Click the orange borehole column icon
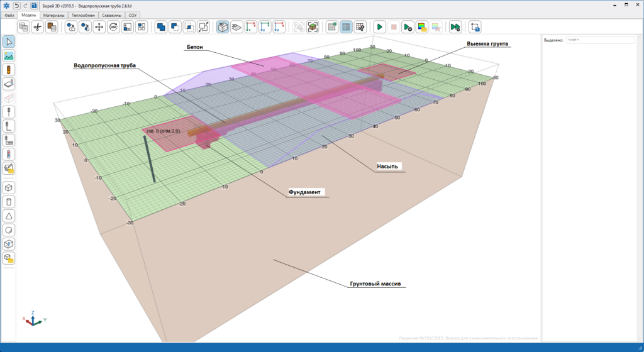The image size is (644, 352). pyautogui.click(x=9, y=70)
